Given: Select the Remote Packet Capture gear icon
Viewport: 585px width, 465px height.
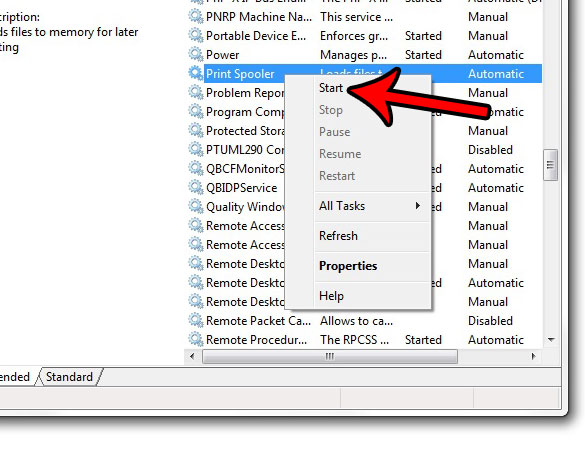Looking at the screenshot, I should [x=195, y=320].
